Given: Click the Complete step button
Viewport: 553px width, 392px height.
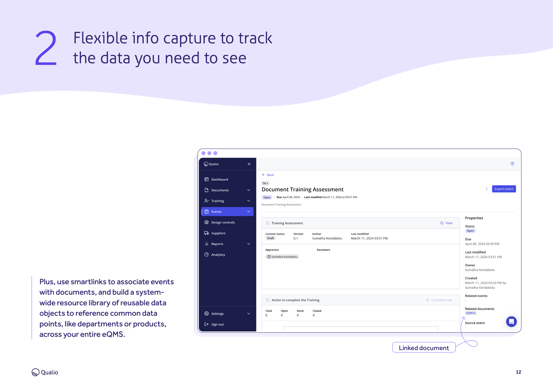Looking at the screenshot, I should coord(439,300).
